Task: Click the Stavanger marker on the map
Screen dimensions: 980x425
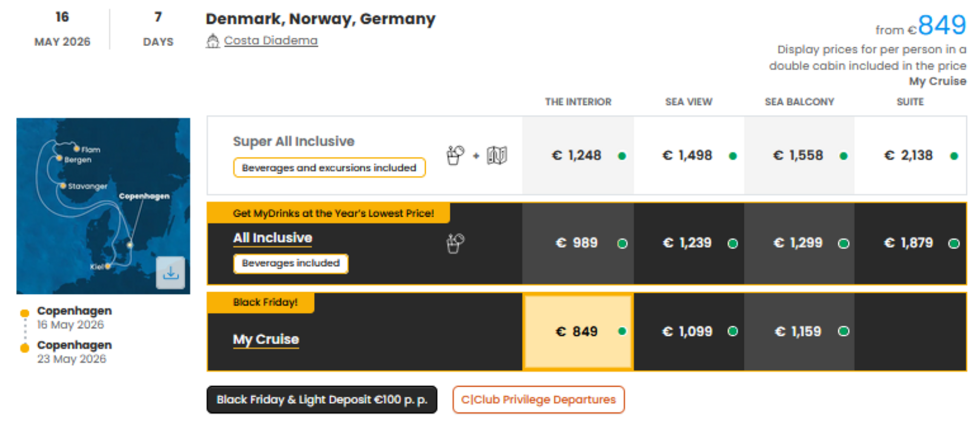Action: (63, 187)
